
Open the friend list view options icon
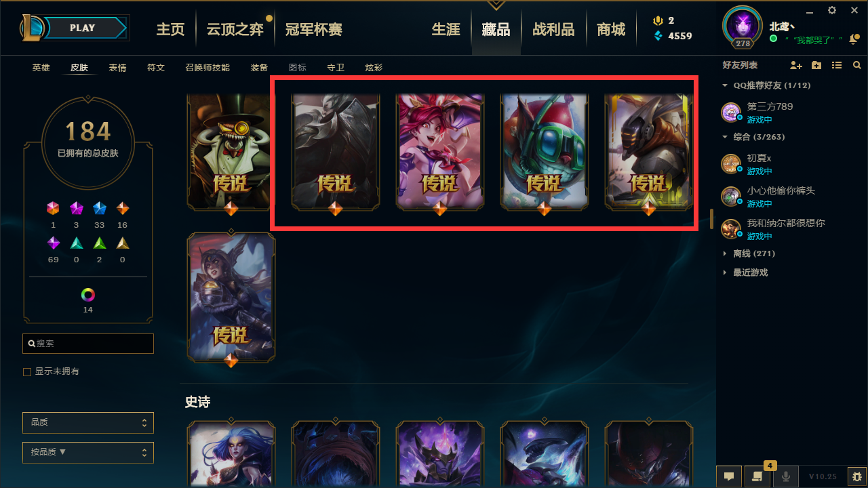click(837, 65)
